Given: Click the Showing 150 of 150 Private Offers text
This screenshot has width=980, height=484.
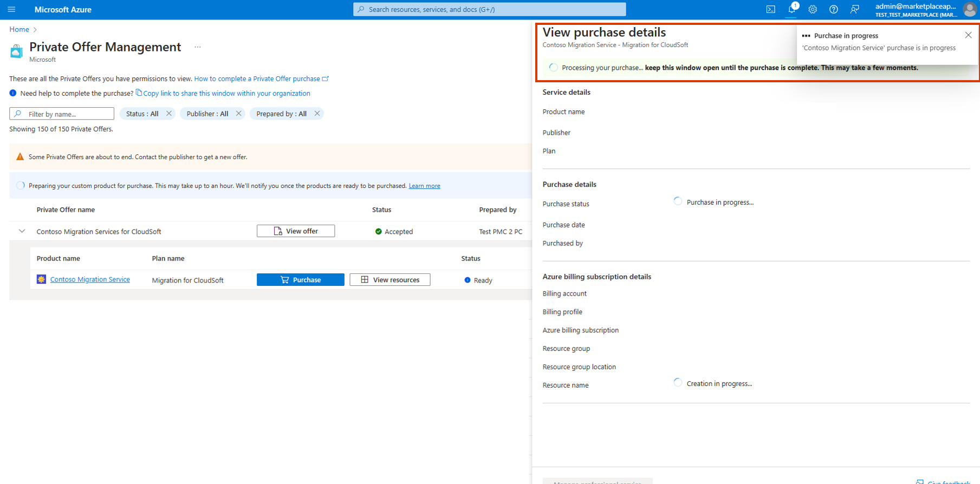Looking at the screenshot, I should click(x=61, y=129).
